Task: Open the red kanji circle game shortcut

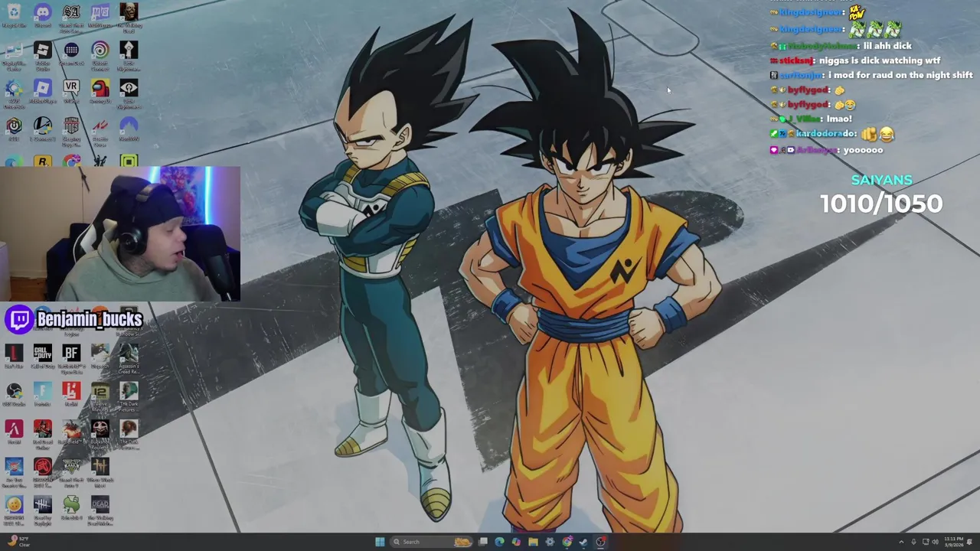Action: (42, 472)
